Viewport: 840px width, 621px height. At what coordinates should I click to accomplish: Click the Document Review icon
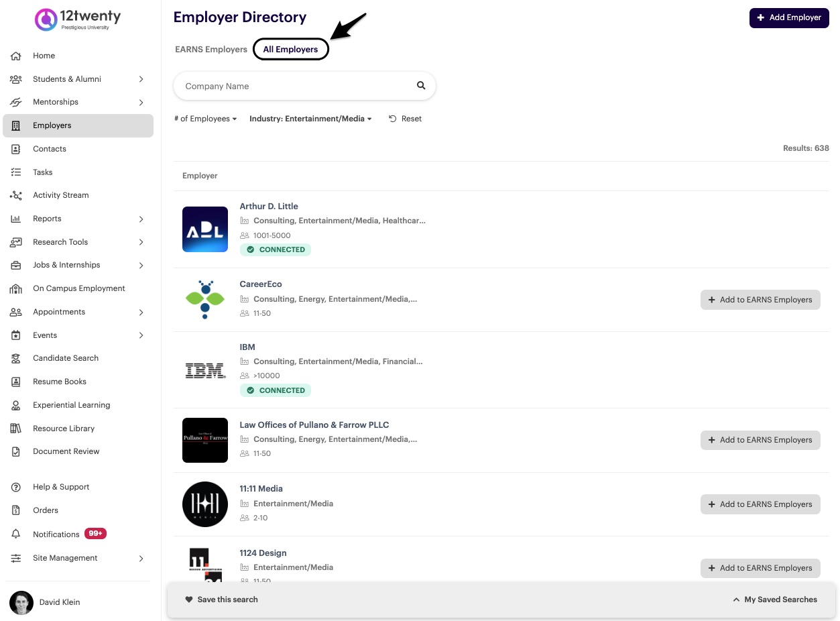(16, 452)
